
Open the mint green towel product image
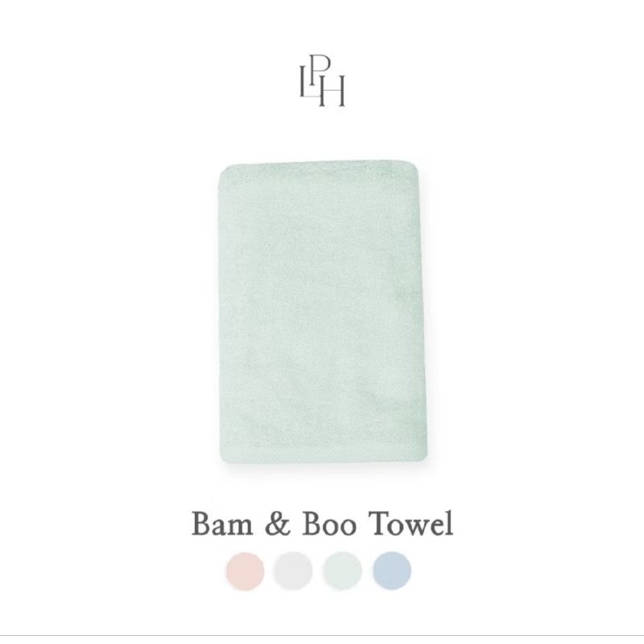322,312
